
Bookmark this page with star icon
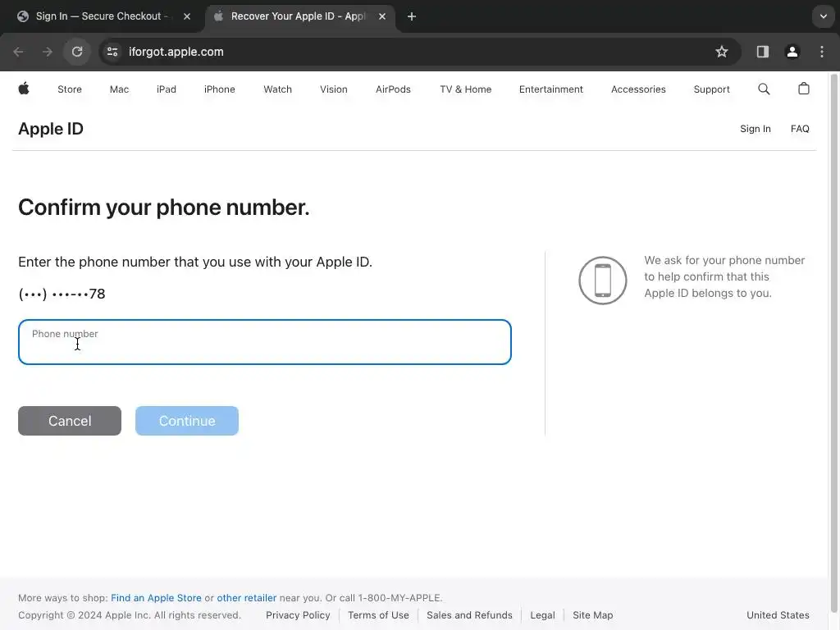(722, 52)
